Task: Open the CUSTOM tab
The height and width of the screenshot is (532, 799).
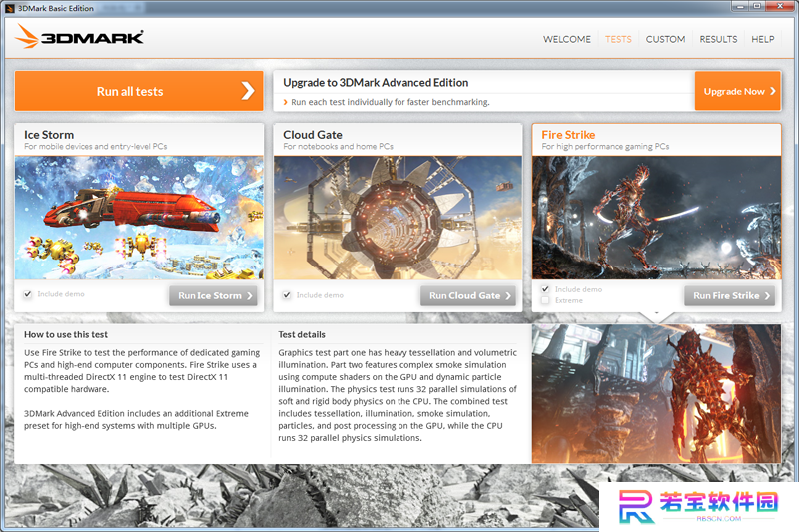Action: pyautogui.click(x=665, y=39)
